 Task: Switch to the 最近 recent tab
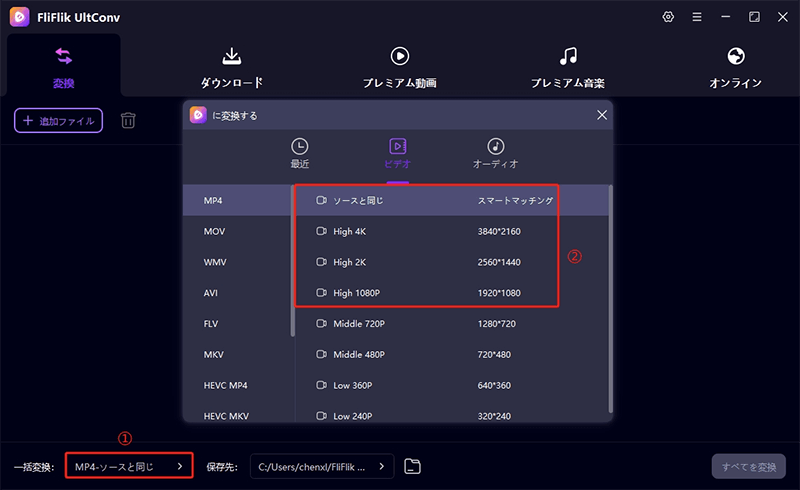pos(300,153)
